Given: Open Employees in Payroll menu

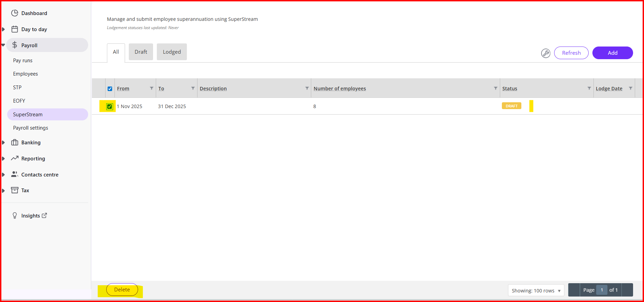Looking at the screenshot, I should [x=26, y=74].
